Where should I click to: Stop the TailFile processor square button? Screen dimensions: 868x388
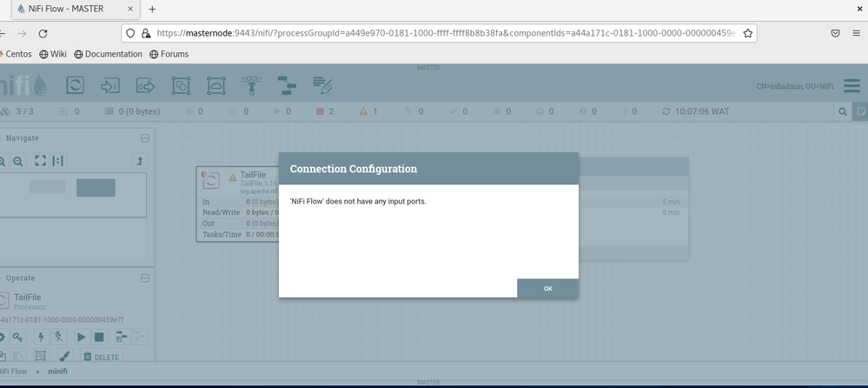click(x=99, y=337)
